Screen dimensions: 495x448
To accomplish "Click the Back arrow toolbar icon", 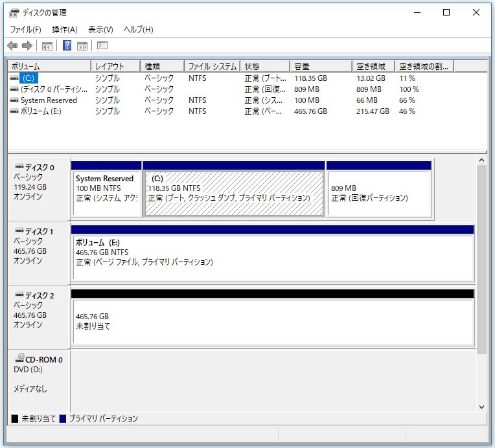I will coord(12,46).
